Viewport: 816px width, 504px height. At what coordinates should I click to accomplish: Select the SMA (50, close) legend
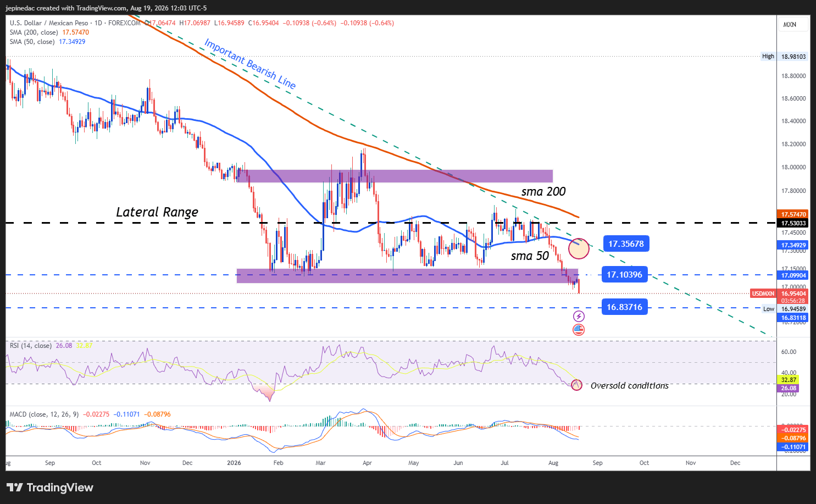point(32,42)
